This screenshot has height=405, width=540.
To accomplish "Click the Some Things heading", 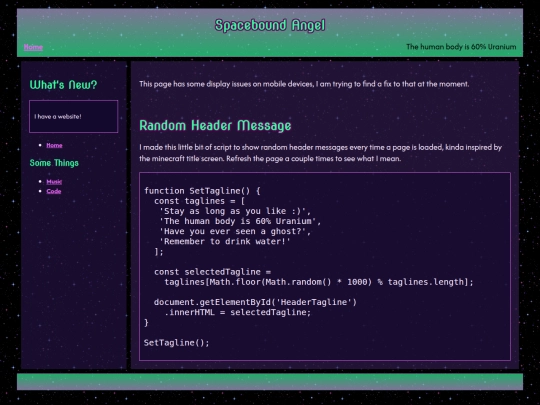I will tap(54, 163).
